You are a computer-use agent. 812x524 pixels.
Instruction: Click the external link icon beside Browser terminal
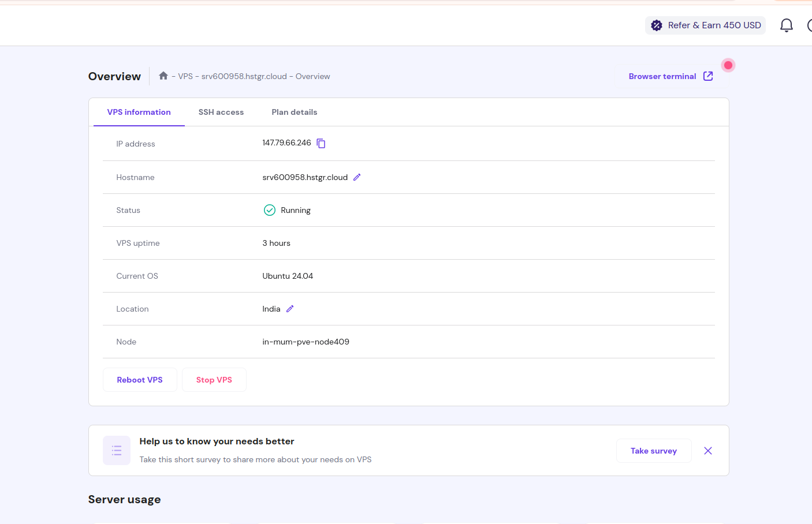click(x=708, y=76)
